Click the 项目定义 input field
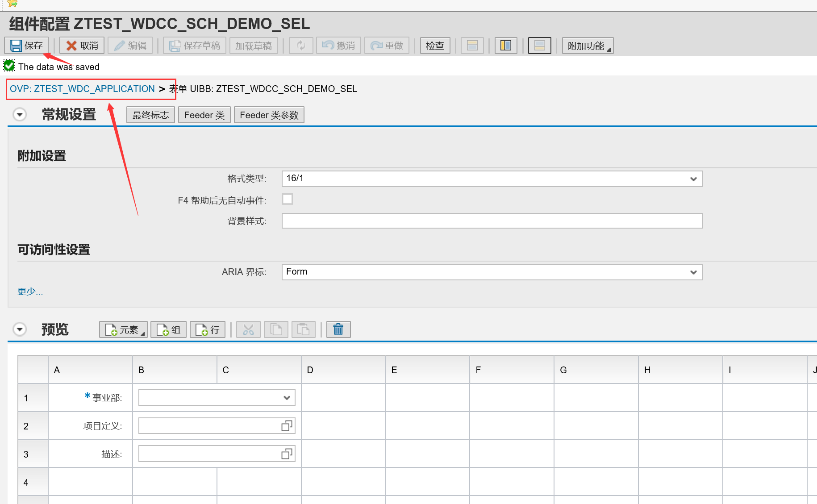Image resolution: width=817 pixels, height=504 pixels. (x=217, y=426)
